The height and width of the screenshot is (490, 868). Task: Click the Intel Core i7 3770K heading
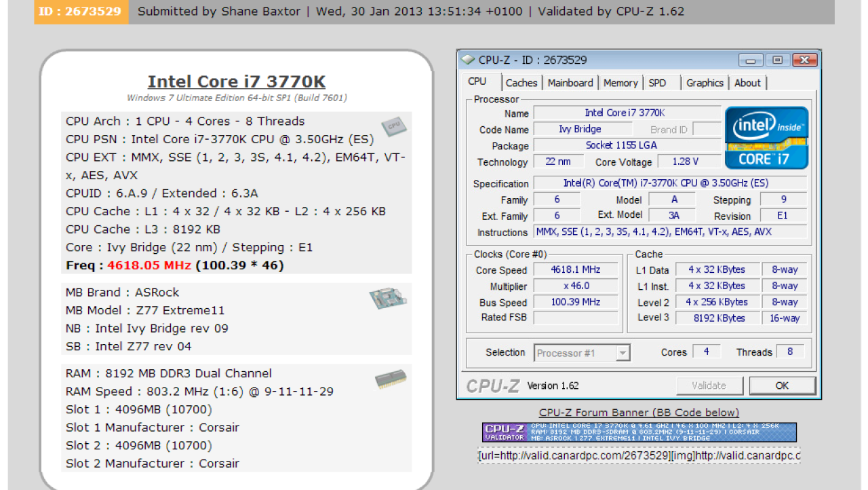[x=237, y=81]
